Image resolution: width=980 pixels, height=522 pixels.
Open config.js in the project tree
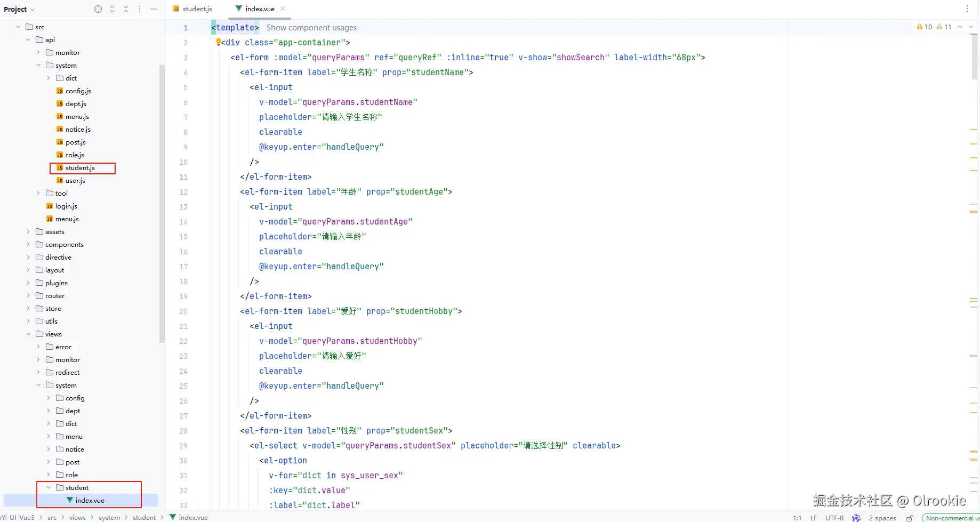74,91
